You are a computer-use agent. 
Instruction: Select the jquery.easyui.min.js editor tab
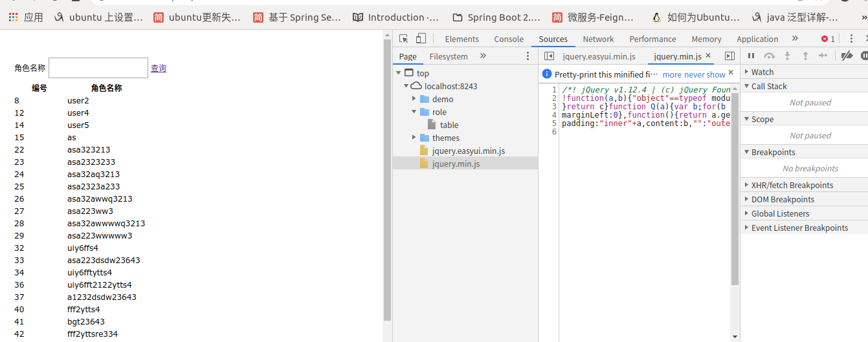(x=599, y=56)
